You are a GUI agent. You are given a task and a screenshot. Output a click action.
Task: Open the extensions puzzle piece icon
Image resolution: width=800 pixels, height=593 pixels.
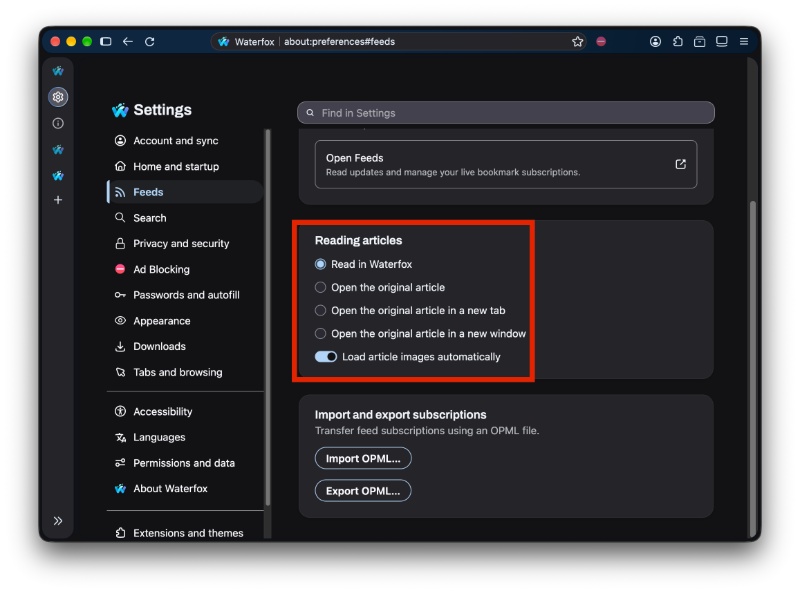coord(678,41)
